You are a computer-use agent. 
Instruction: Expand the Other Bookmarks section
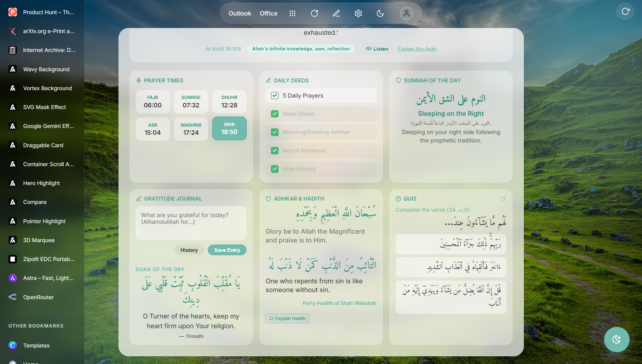pyautogui.click(x=36, y=326)
